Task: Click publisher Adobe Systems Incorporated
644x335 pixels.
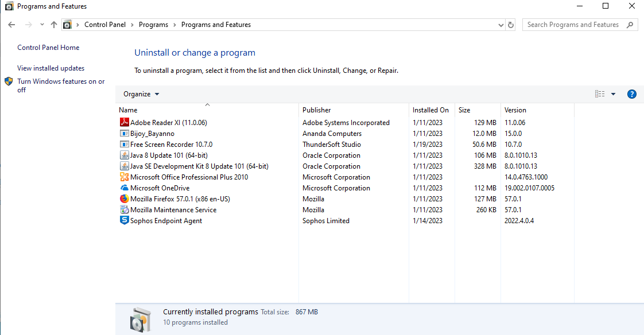Action: click(x=346, y=122)
